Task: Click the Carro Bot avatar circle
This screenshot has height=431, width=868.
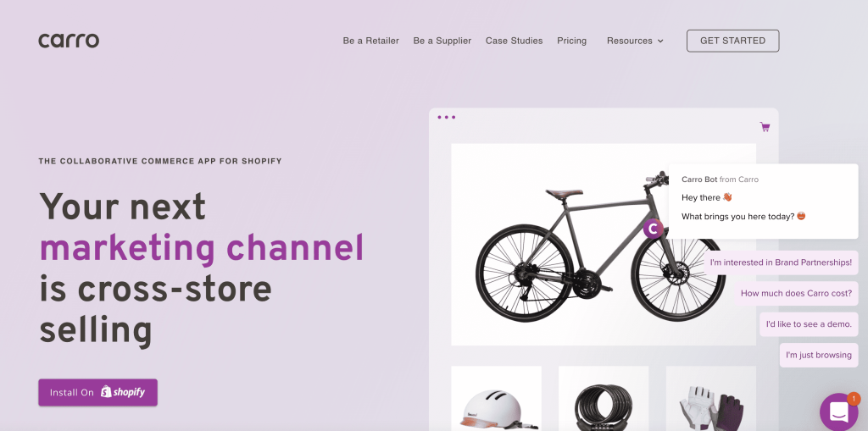Action: 654,228
